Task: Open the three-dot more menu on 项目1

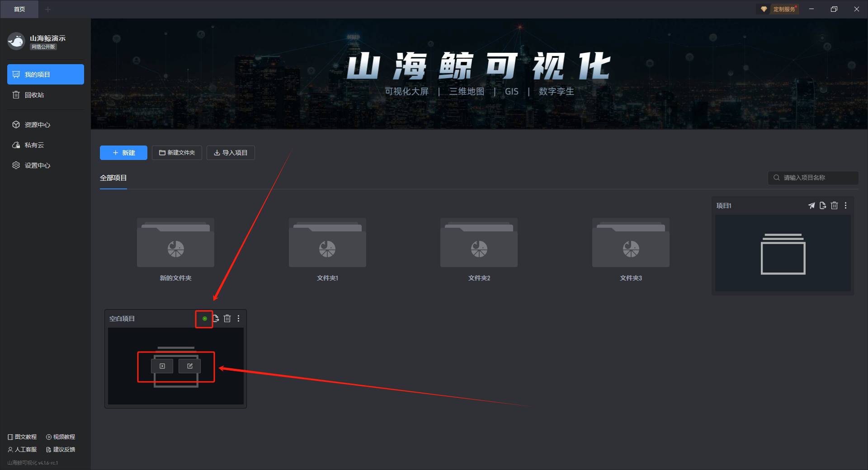Action: pos(846,206)
